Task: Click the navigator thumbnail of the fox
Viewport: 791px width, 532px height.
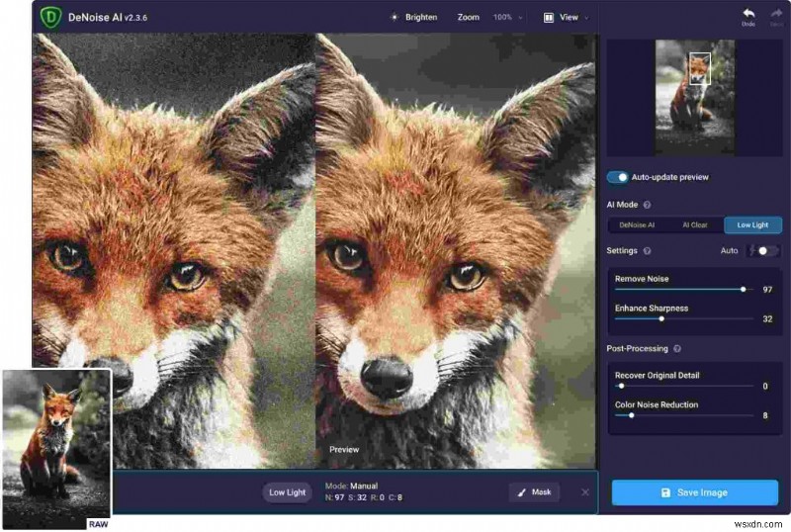Action: tap(695, 97)
